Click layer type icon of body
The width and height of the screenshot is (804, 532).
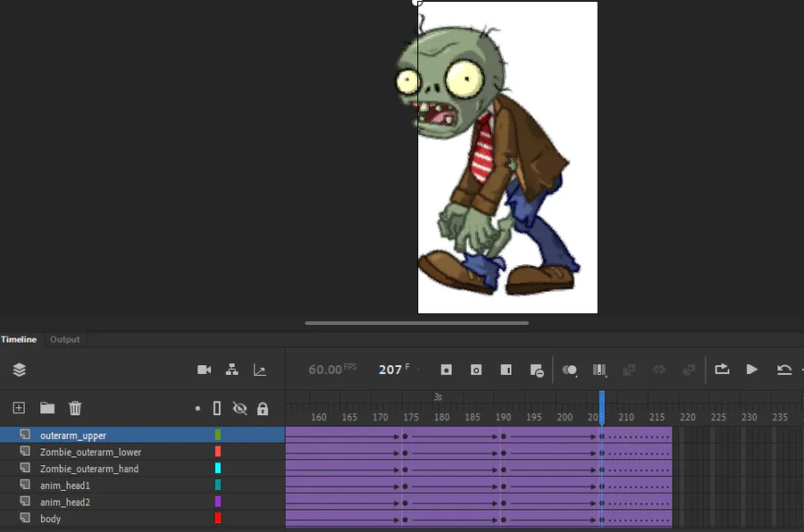(x=25, y=518)
